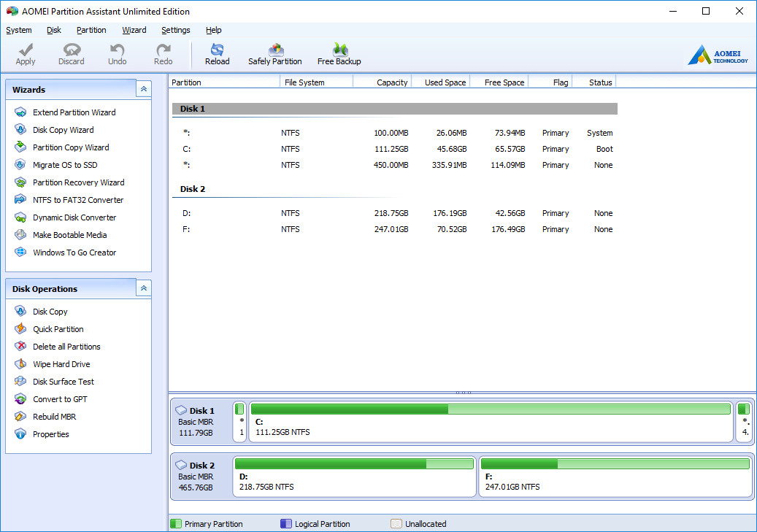Sort by Free Space column header

point(499,82)
